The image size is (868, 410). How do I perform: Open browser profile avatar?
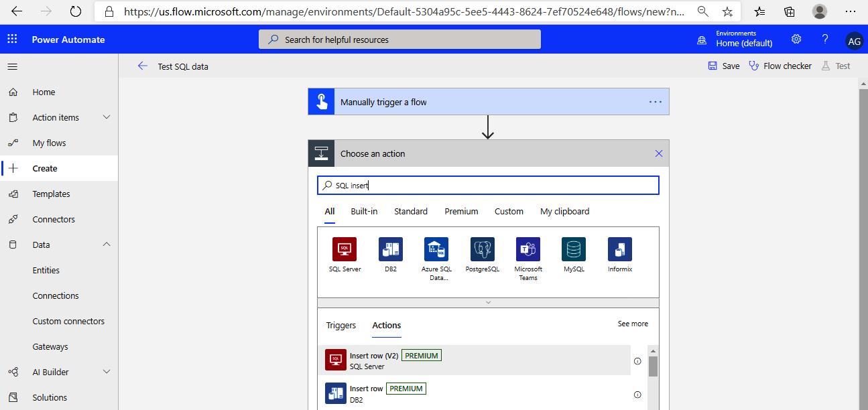[x=819, y=11]
